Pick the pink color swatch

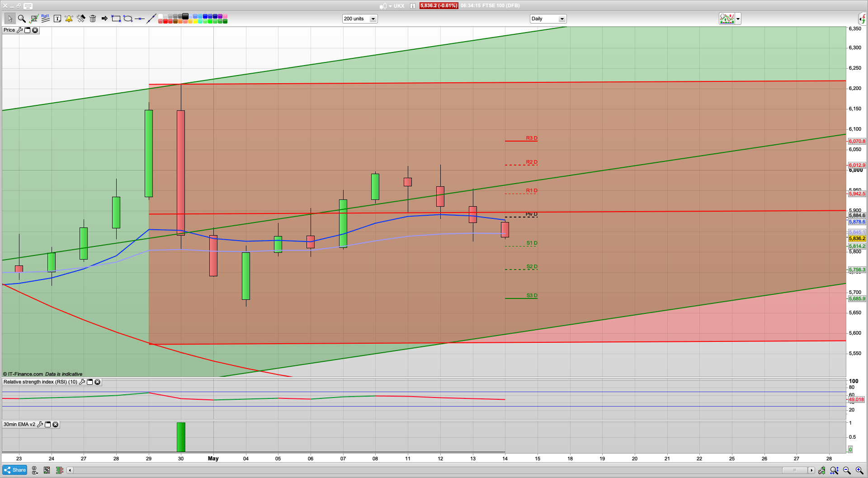tap(225, 16)
